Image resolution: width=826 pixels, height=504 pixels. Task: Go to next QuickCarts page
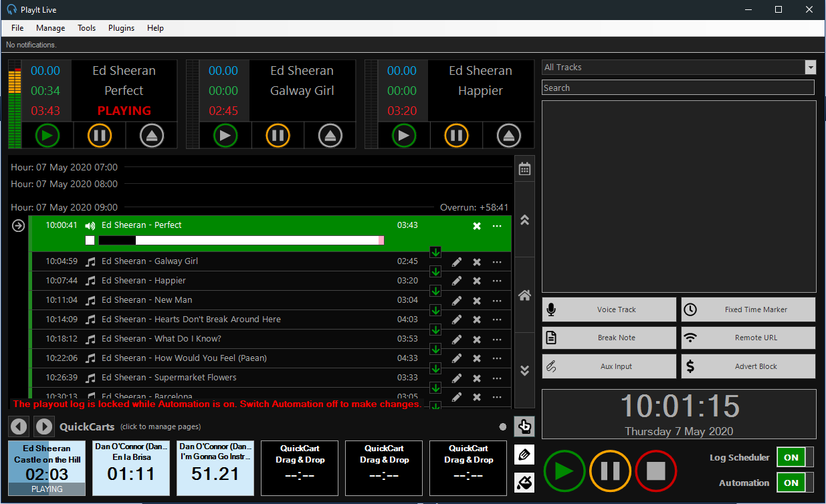[44, 426]
